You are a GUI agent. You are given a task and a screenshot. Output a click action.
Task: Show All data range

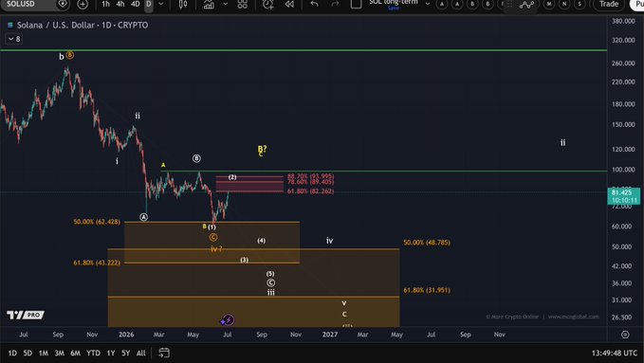[141, 354]
